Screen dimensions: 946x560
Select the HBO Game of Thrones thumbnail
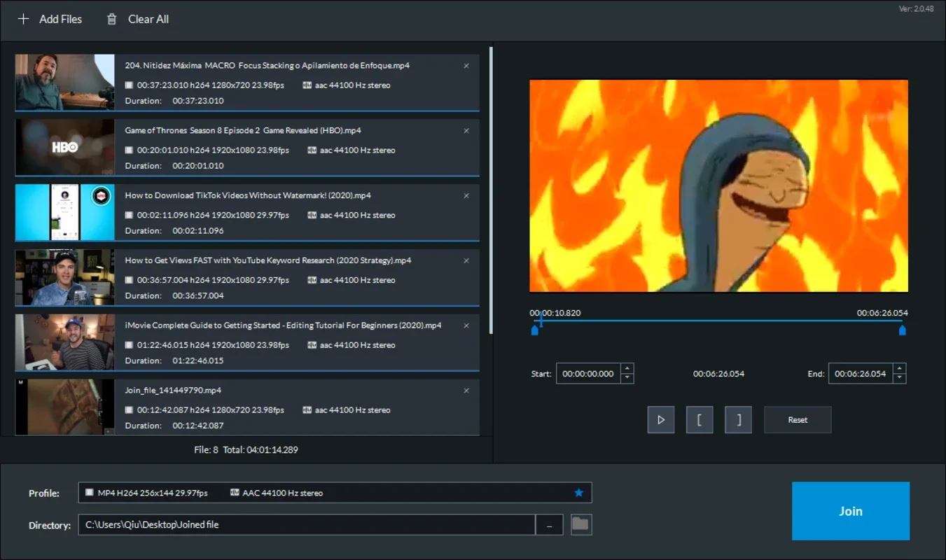tap(64, 147)
